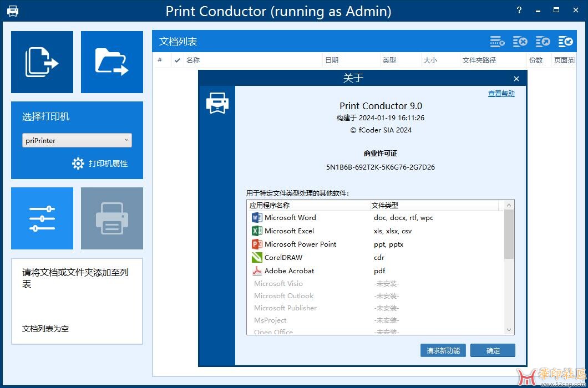Clear the entire document list

pos(520,42)
